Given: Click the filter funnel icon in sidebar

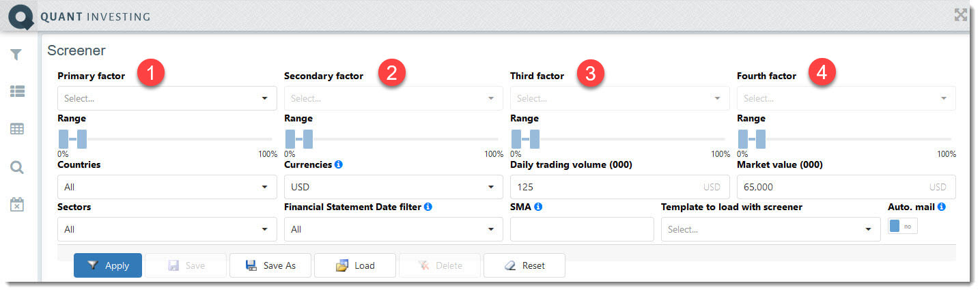Looking at the screenshot, I should [x=16, y=55].
